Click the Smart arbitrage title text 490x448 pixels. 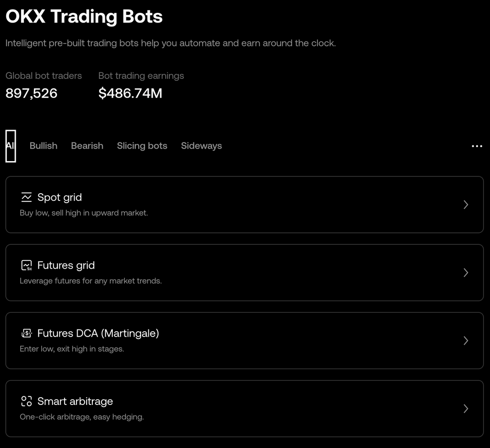tap(75, 401)
